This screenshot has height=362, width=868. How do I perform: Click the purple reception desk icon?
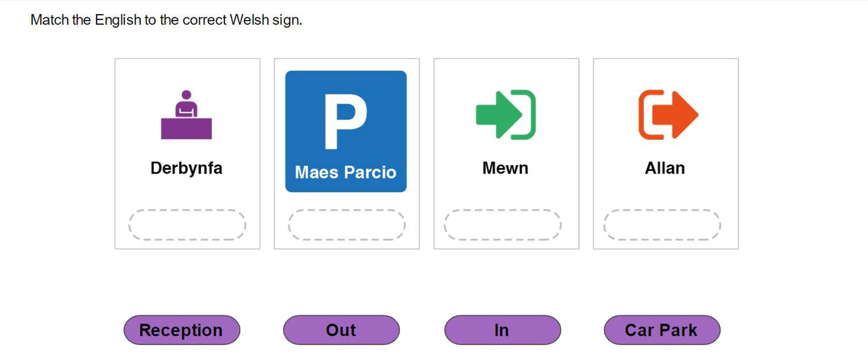tap(186, 114)
